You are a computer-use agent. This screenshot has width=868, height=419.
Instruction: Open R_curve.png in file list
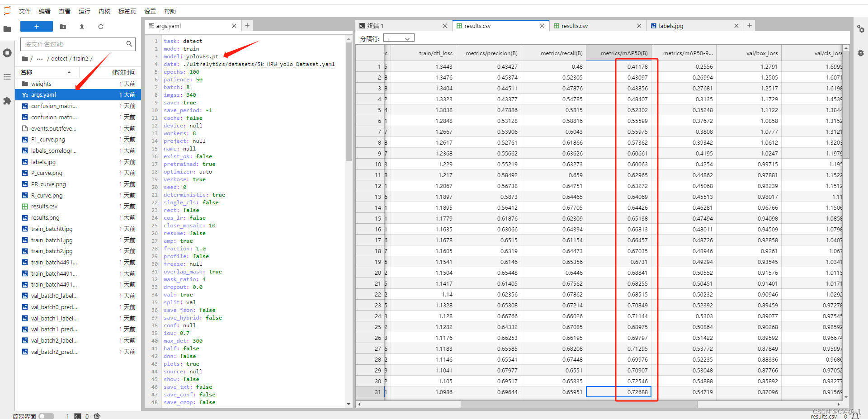(78, 196)
